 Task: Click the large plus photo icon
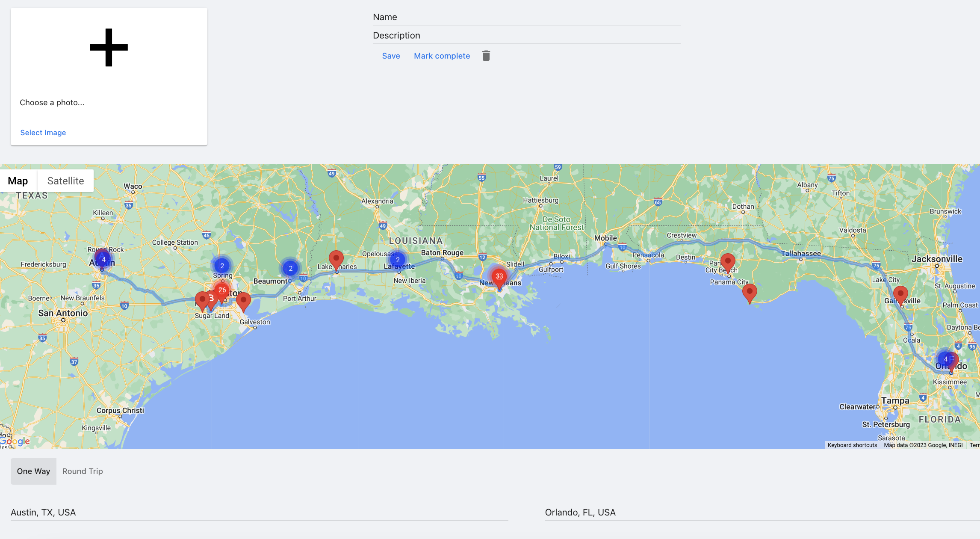click(109, 47)
